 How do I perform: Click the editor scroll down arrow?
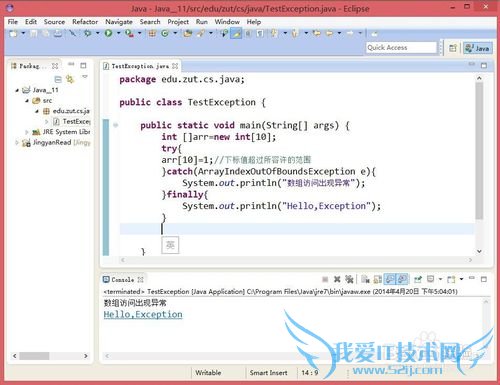(479, 251)
